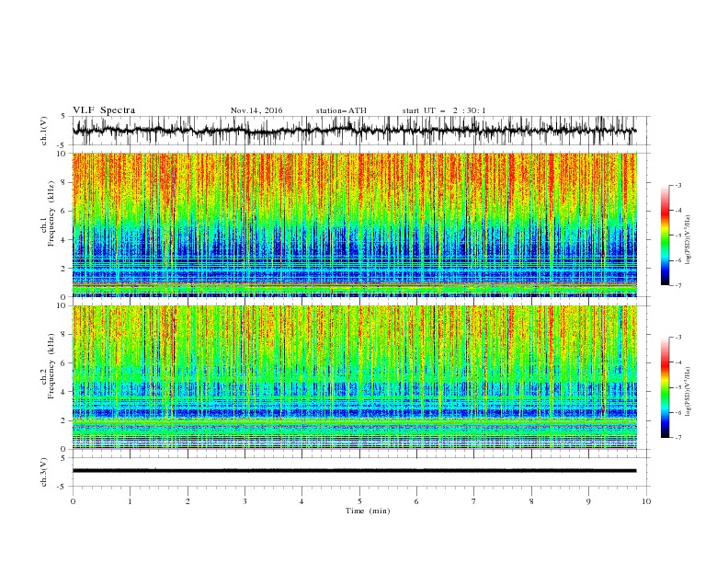Click the ch.1 color bar "-3" tick
The width and height of the screenshot is (728, 563).
(678, 186)
